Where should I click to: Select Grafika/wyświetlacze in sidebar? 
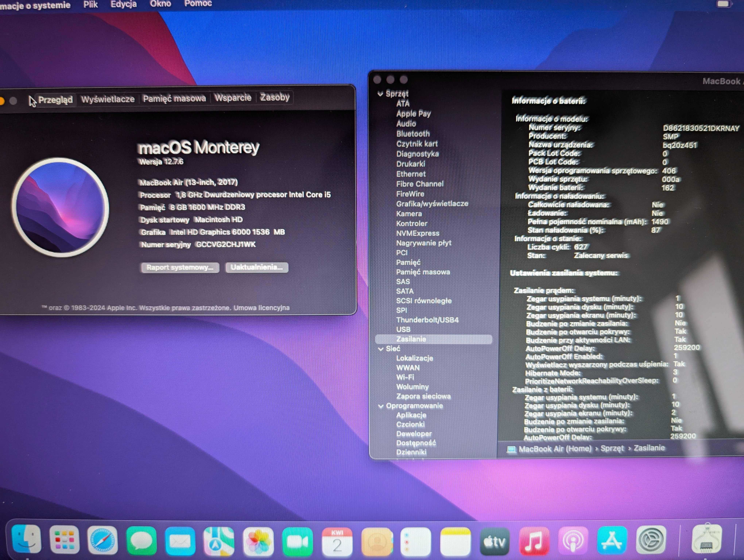(432, 204)
